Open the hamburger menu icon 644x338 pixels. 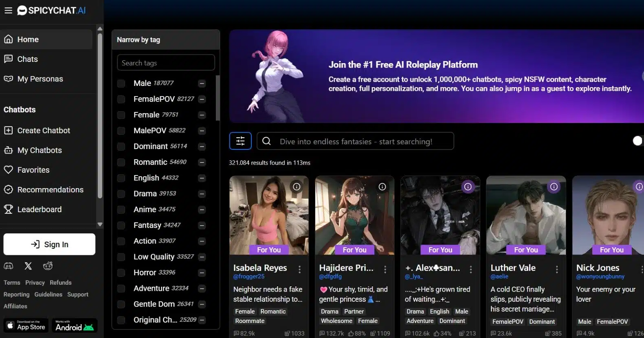8,11
